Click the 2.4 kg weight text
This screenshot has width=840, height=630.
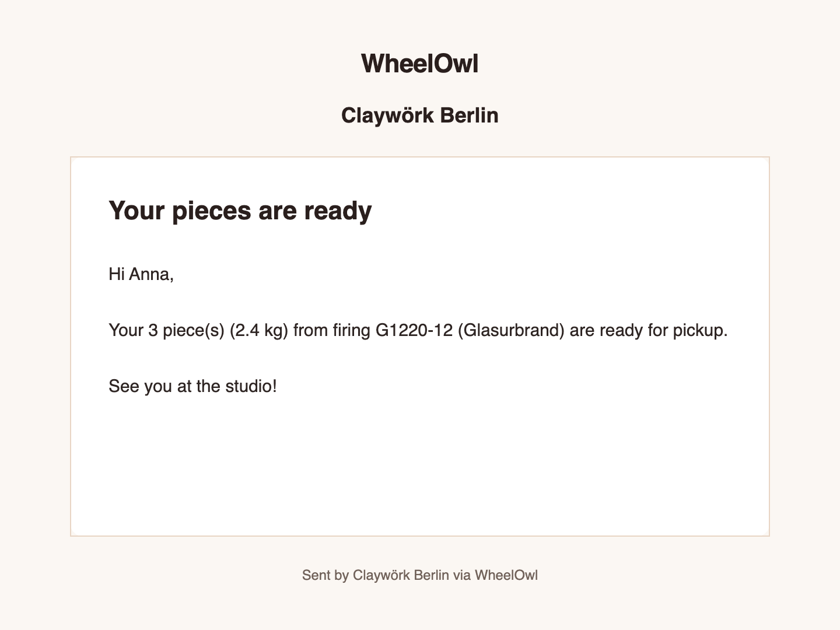click(259, 330)
